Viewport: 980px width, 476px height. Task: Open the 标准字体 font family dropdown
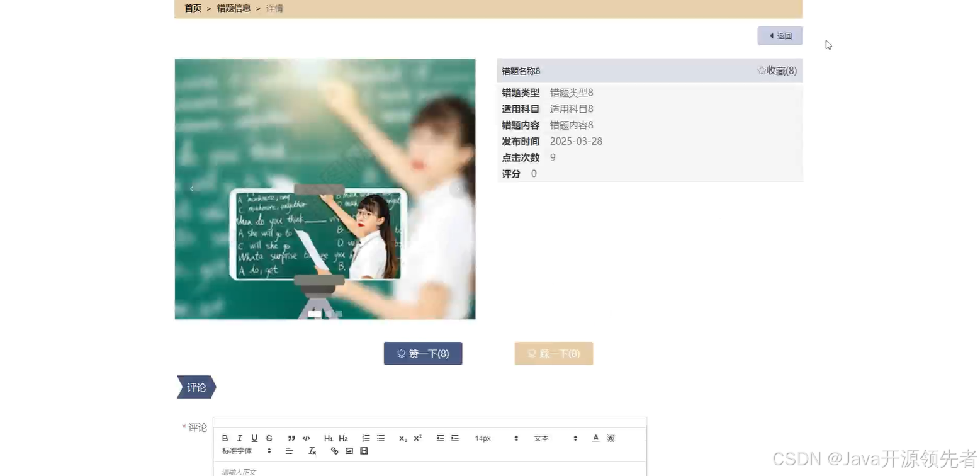click(247, 451)
